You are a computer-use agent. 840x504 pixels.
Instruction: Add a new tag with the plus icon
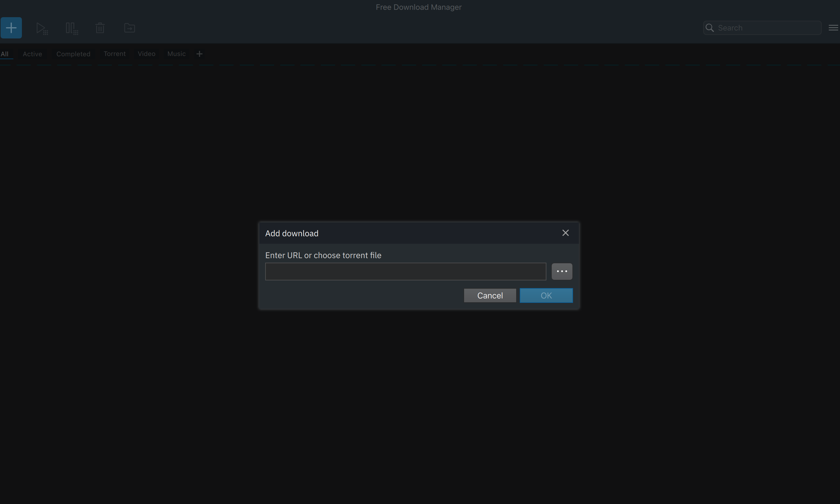point(199,54)
